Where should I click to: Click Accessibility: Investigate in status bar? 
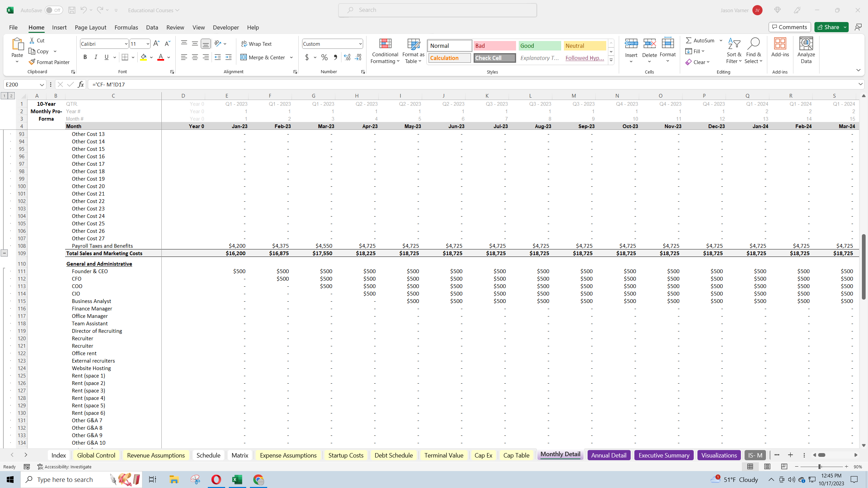coord(64,467)
